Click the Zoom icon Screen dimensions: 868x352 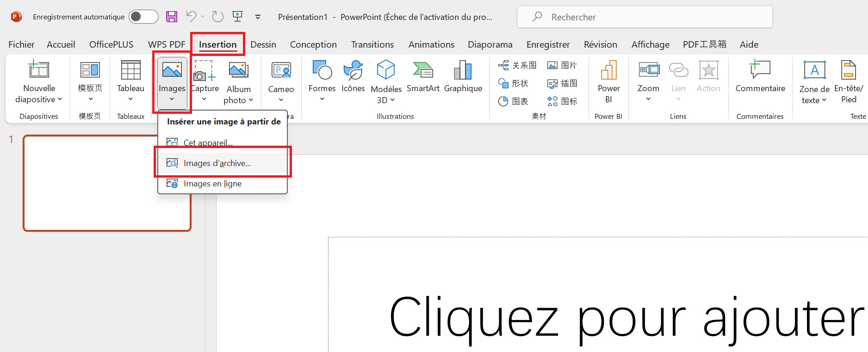649,70
